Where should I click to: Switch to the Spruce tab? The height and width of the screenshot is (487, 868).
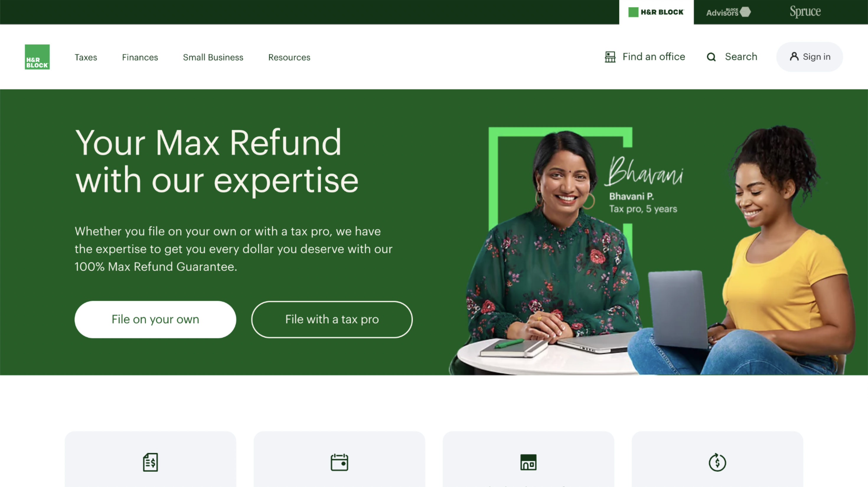[805, 12]
